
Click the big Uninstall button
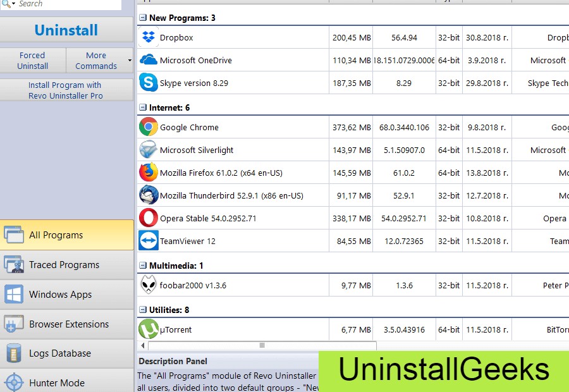pos(66,30)
